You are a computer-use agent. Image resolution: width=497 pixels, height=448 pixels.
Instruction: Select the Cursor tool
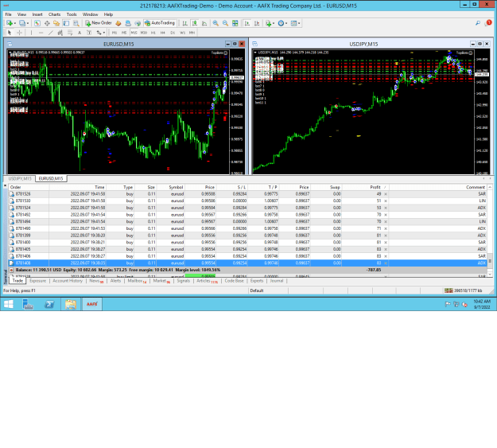(x=10, y=33)
